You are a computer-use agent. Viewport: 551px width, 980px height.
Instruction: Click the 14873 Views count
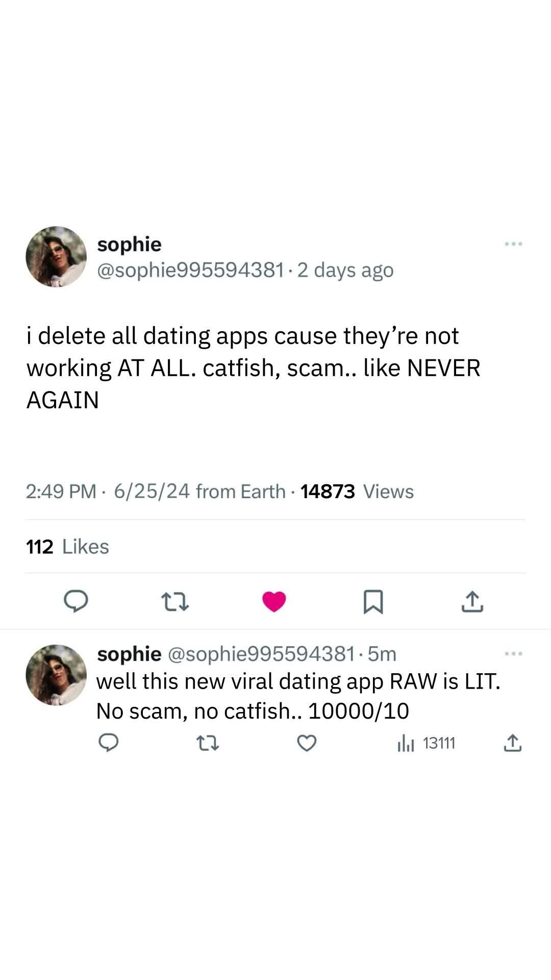357,492
